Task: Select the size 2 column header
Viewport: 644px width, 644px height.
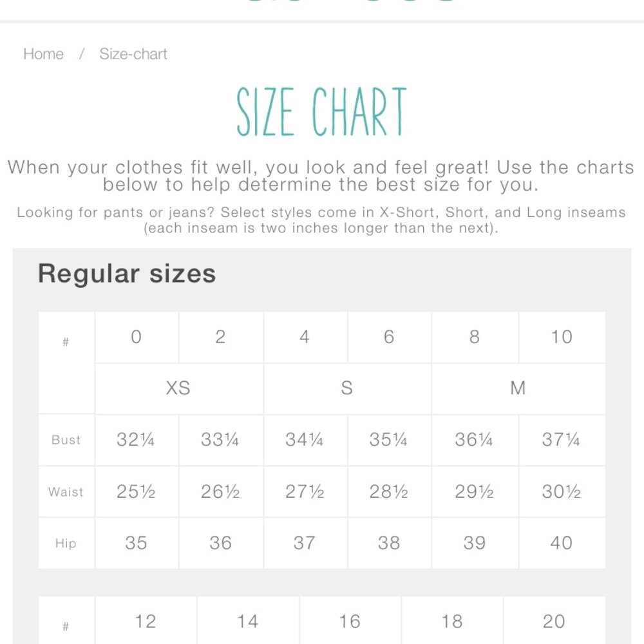Action: (221, 337)
